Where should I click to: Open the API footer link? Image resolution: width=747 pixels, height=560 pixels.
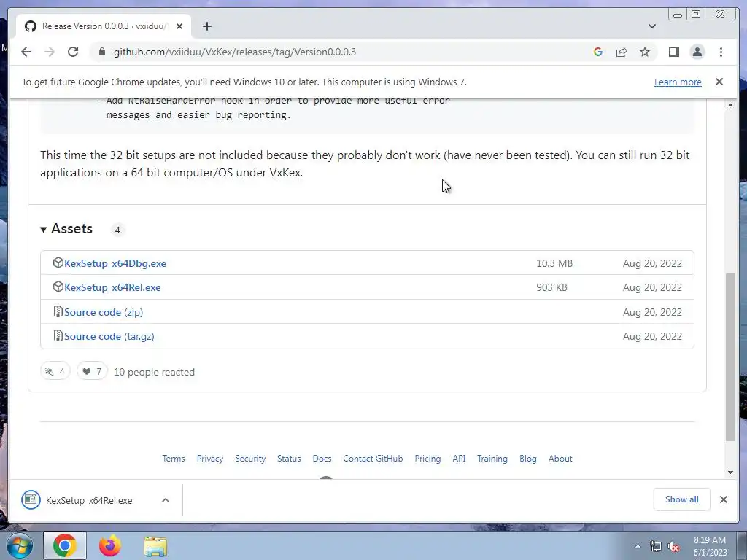click(459, 459)
